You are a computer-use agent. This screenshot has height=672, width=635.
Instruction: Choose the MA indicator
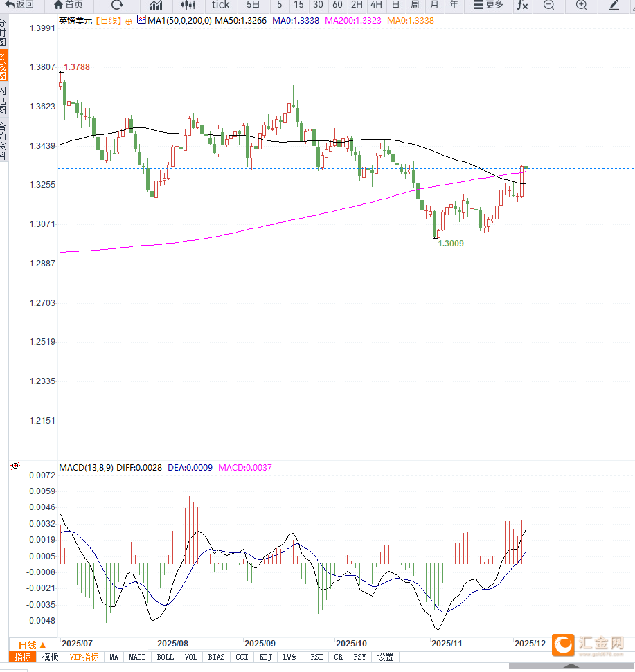(x=114, y=657)
